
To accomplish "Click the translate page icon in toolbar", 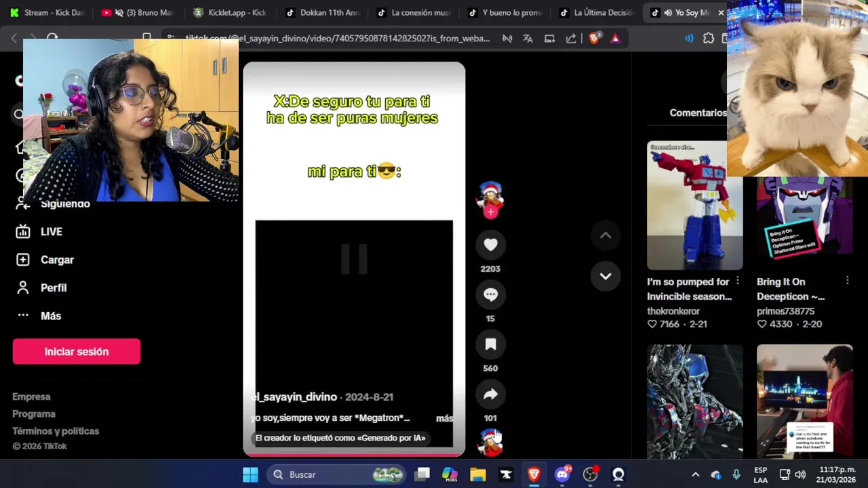I will 528,39.
